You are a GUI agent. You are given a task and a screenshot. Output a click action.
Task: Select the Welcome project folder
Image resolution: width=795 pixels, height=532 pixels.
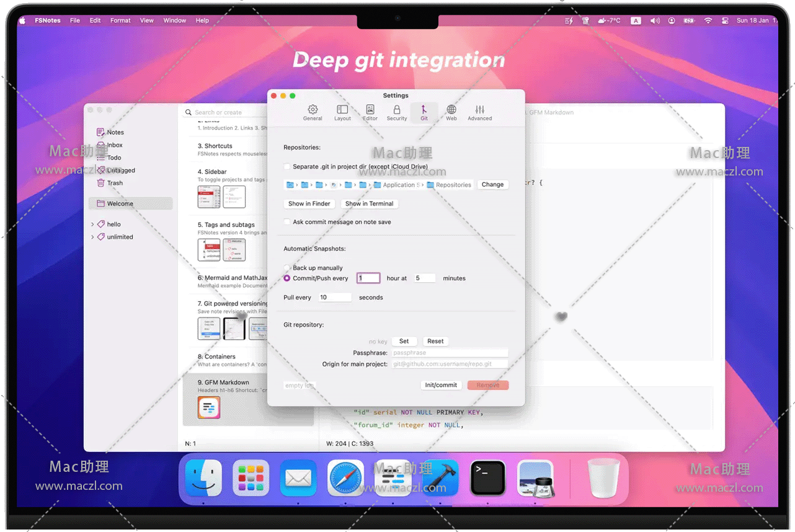tap(131, 203)
